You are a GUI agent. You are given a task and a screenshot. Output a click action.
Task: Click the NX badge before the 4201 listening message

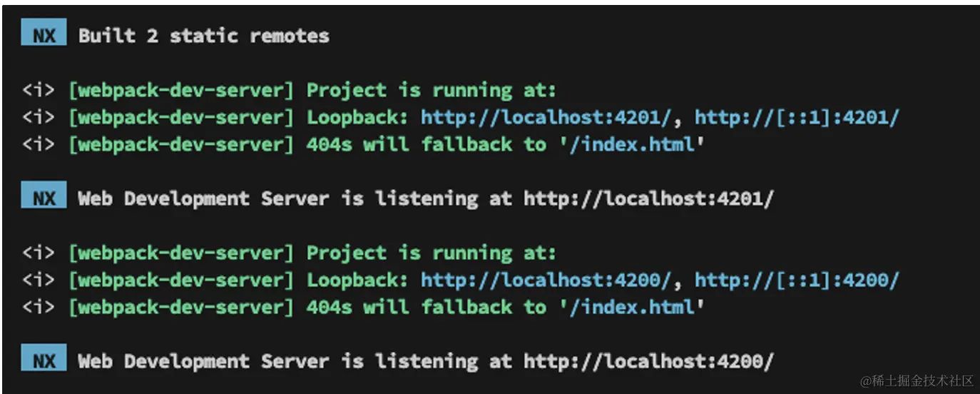click(x=44, y=196)
